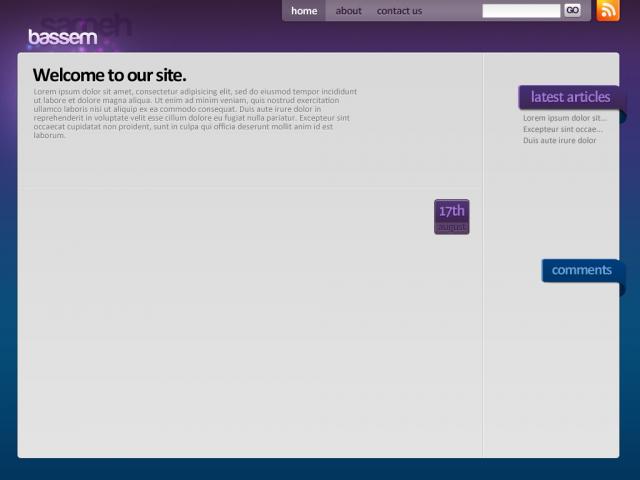Open the 'Duis aute irure dolor' article link
Viewport: 640px width, 480px height.
[560, 140]
